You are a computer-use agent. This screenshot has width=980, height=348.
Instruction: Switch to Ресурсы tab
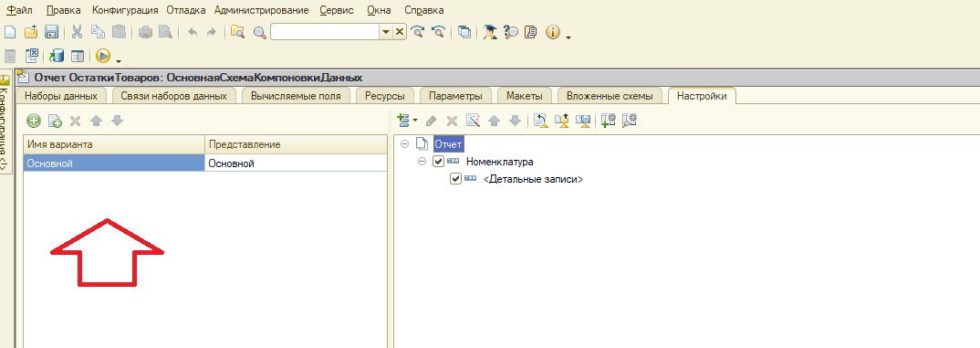point(384,96)
